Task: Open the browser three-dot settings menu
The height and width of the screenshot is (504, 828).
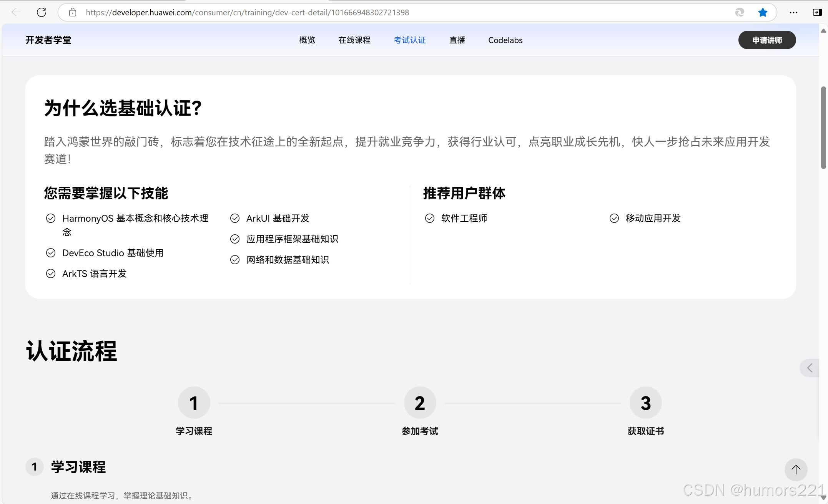Action: (x=793, y=12)
